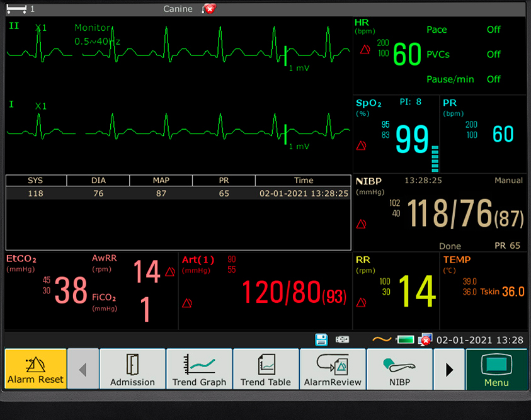This screenshot has width=531, height=420.
Task: Click the floppy disk save icon
Action: tap(321, 339)
